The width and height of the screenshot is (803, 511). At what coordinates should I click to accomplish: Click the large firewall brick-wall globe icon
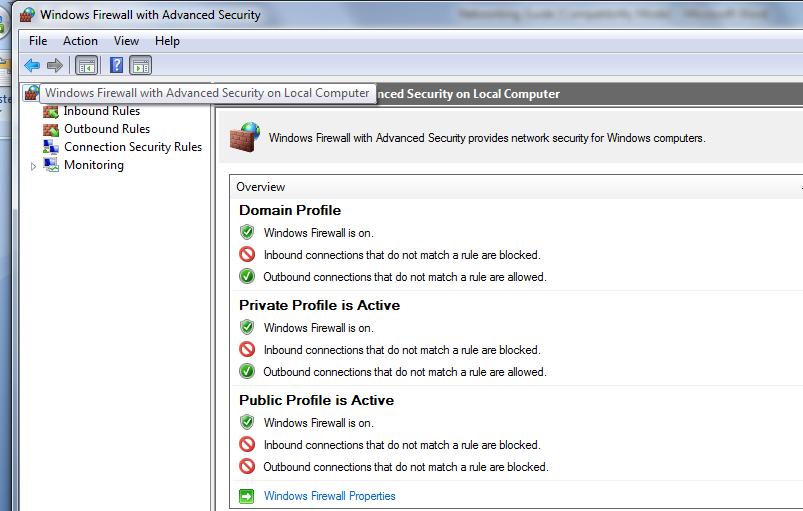click(245, 137)
